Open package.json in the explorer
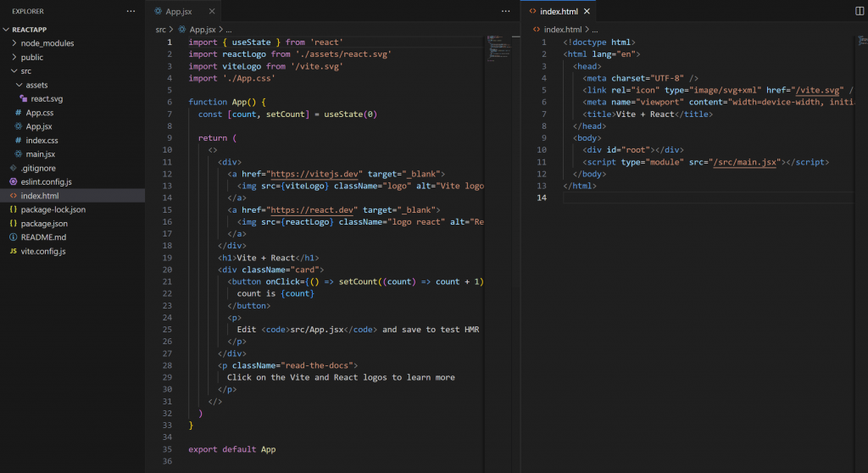868x473 pixels. [x=73, y=223]
